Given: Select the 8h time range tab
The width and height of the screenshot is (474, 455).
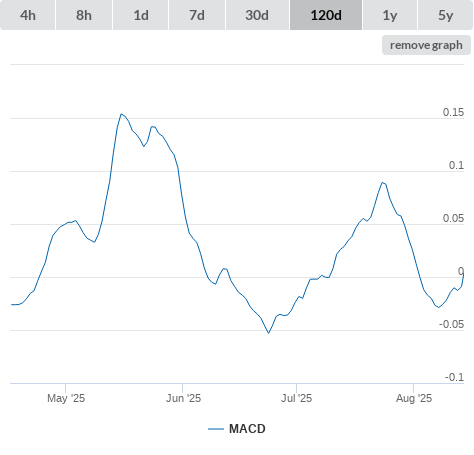Looking at the screenshot, I should point(84,15).
